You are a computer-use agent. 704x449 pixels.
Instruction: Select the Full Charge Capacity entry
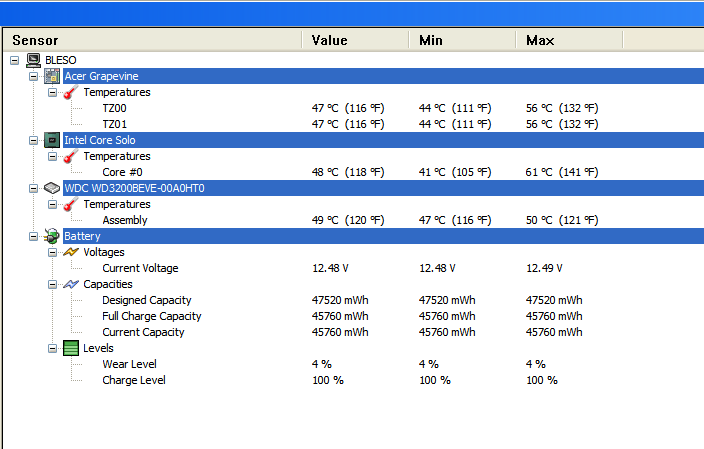[152, 317]
